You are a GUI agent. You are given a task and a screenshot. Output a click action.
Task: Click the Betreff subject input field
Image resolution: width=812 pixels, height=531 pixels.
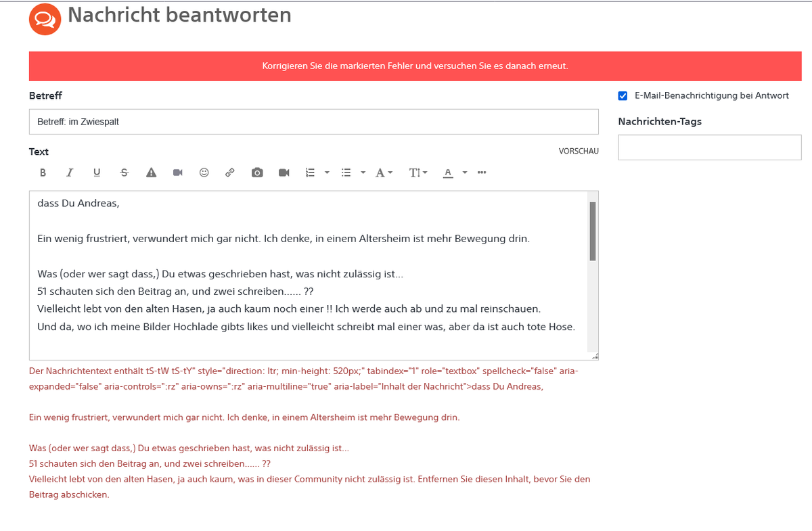coord(314,122)
